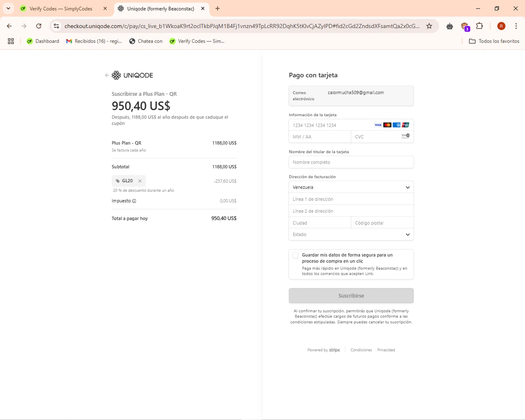Switch to Verify Codes — SimplyCodes tab
Screen dimensions: 525x420
pyautogui.click(x=64, y=9)
